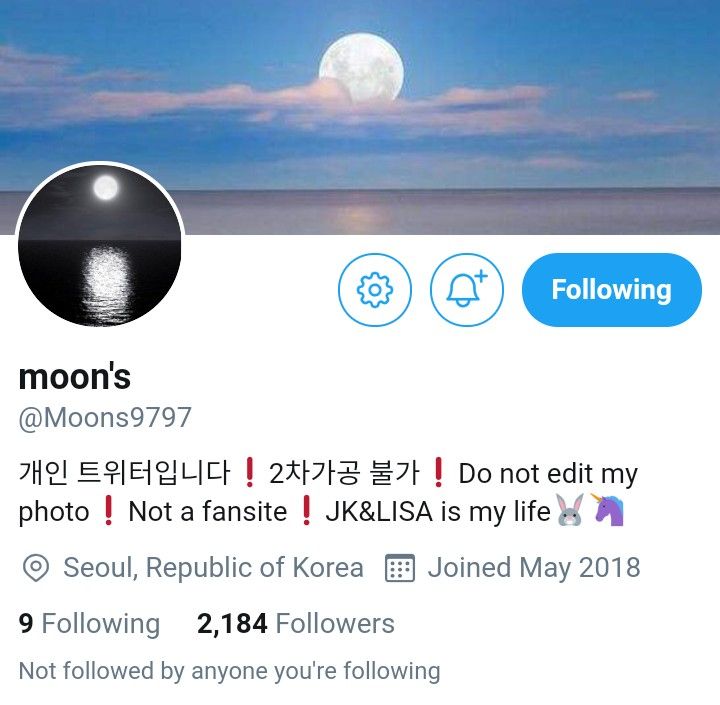This screenshot has width=720, height=705.
Task: Click the location pin icon
Action: [x=35, y=568]
